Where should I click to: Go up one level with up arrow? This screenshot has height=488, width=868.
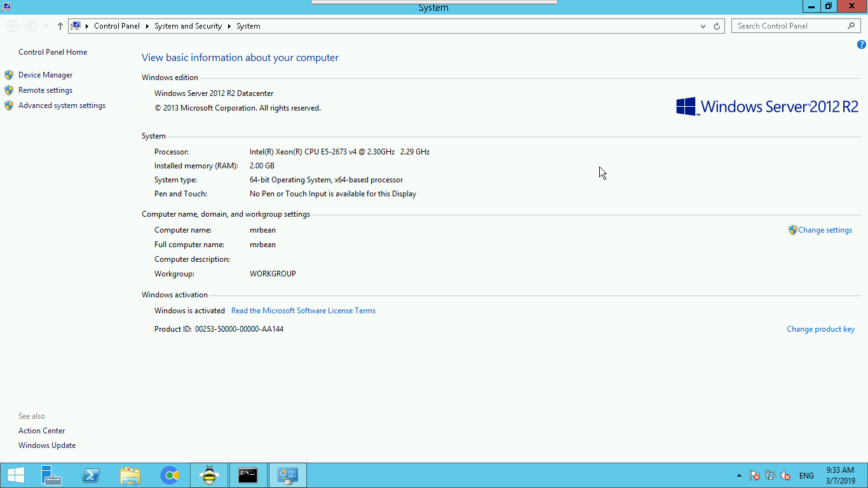pyautogui.click(x=60, y=26)
